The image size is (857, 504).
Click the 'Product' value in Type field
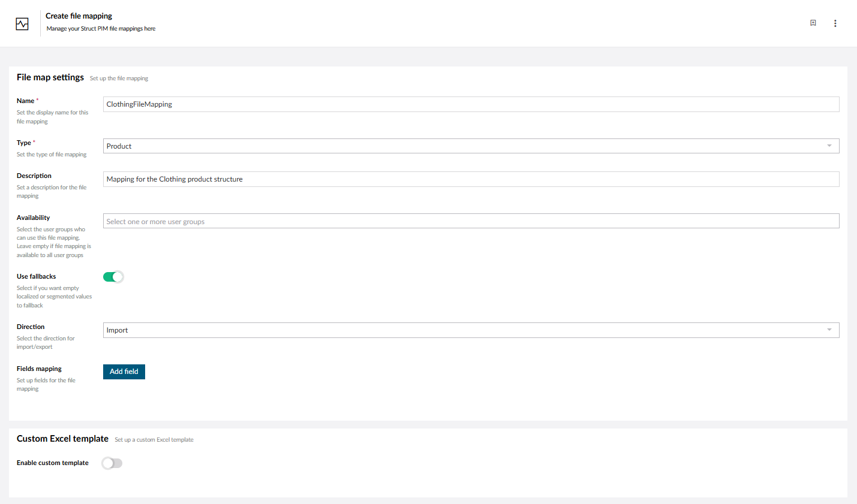pos(119,146)
